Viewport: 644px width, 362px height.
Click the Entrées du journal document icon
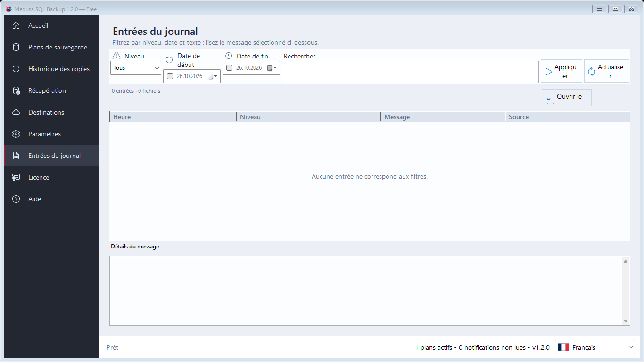coord(16,156)
